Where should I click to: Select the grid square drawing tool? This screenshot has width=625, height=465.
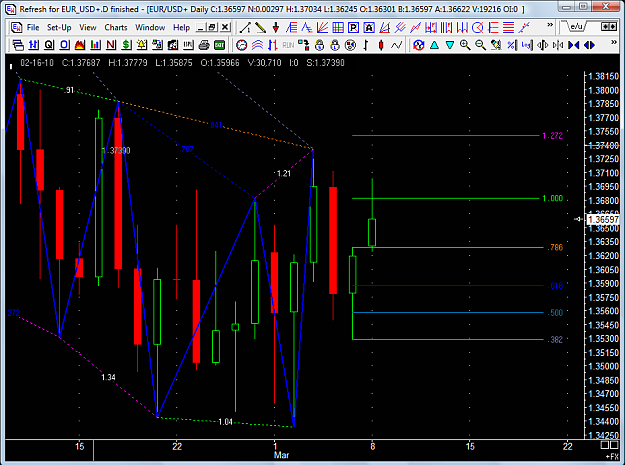[x=338, y=27]
